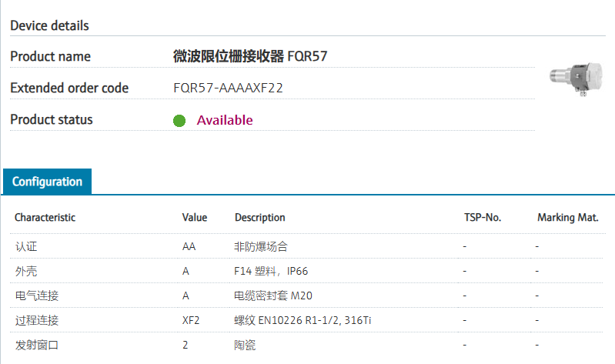The image size is (615, 364).
Task: Click the description 电缆密封套 M20
Action: coord(273,296)
